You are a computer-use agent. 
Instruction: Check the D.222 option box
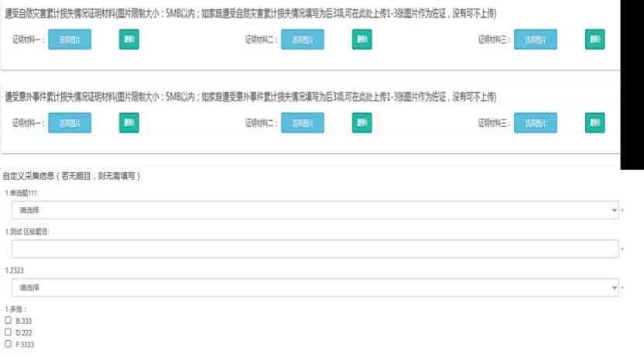pos(9,332)
